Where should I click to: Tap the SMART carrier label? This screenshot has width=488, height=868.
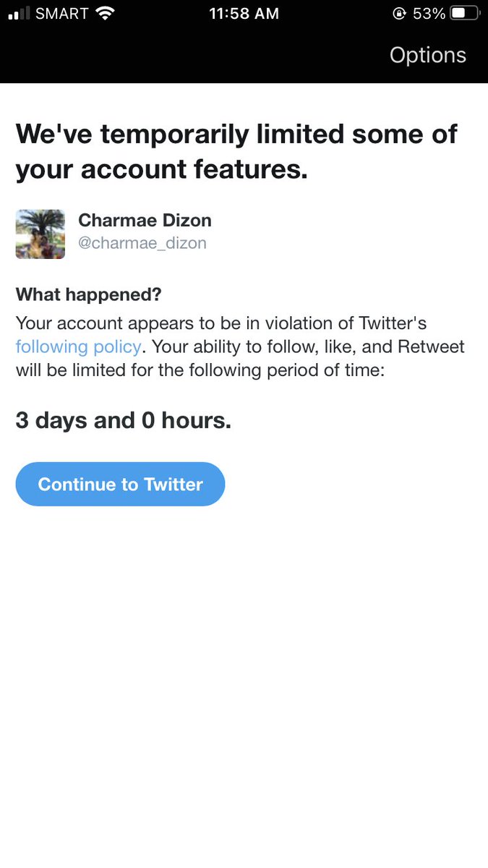[x=62, y=14]
